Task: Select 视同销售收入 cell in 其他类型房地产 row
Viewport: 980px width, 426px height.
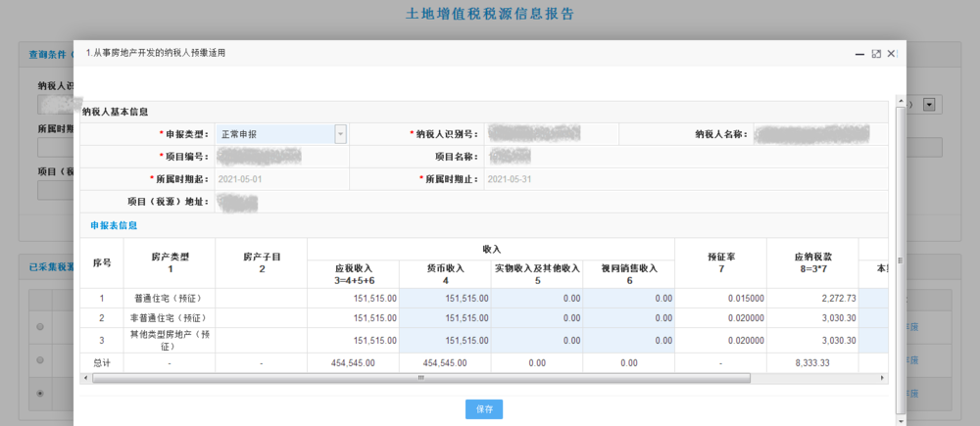Action: (x=629, y=341)
